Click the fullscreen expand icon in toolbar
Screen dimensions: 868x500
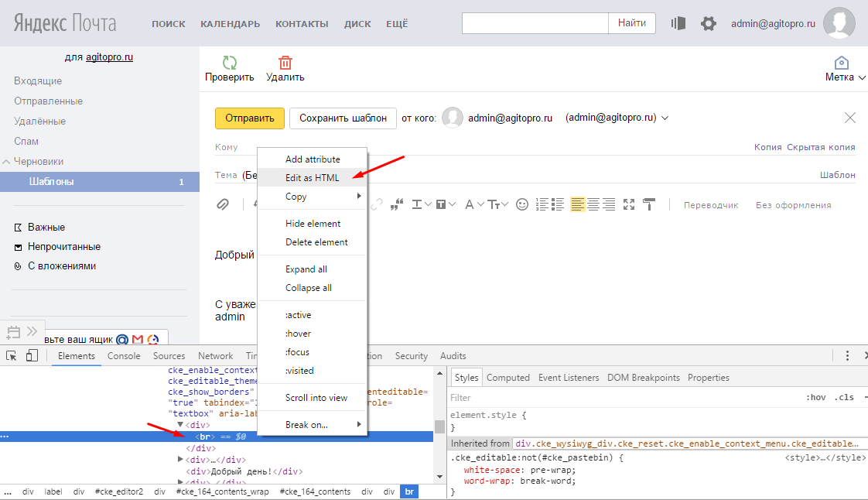coord(629,204)
